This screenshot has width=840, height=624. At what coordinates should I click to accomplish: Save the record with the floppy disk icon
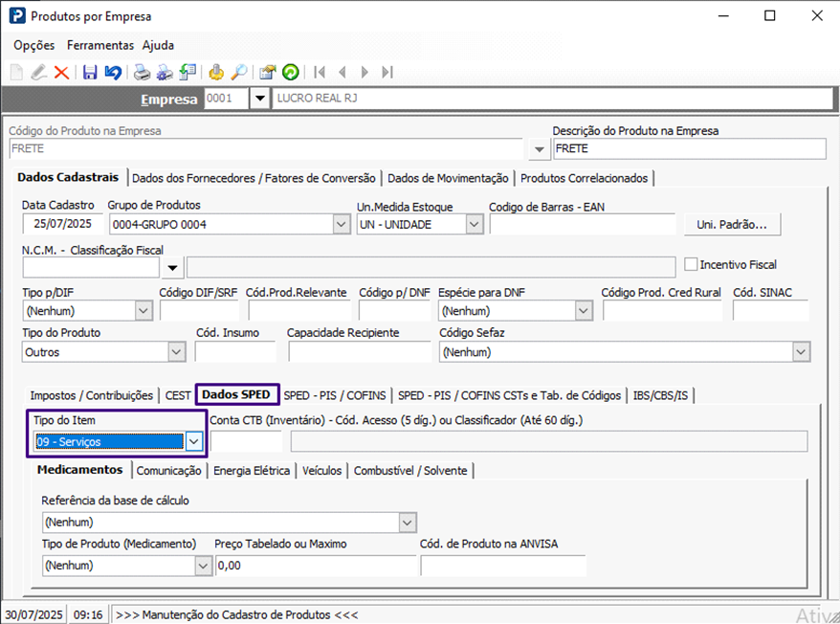pyautogui.click(x=90, y=72)
